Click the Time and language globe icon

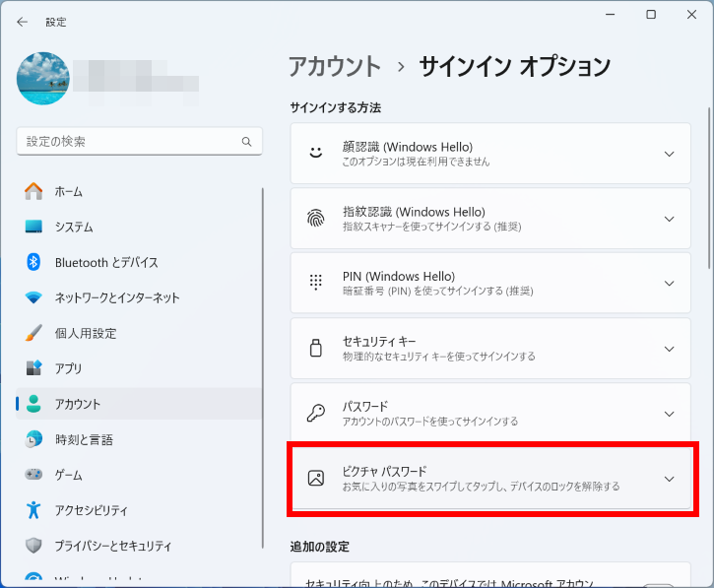tap(33, 439)
